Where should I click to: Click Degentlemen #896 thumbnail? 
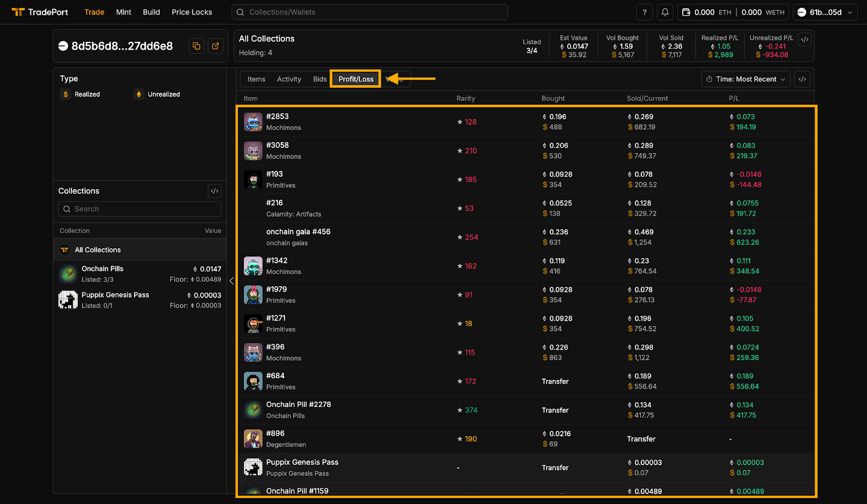point(253,439)
